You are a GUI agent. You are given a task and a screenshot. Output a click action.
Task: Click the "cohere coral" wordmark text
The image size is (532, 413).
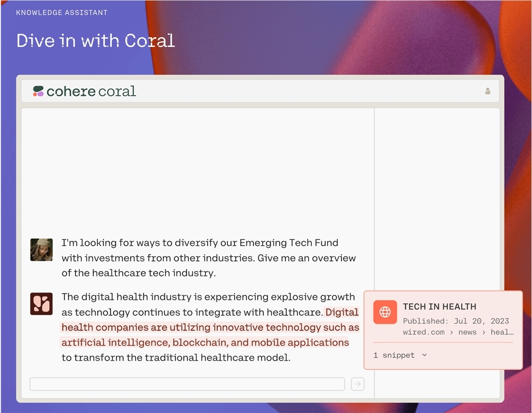tap(91, 91)
